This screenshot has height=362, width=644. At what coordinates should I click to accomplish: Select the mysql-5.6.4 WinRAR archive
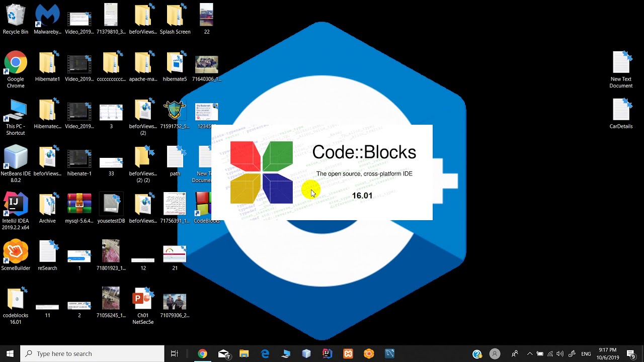click(x=79, y=208)
